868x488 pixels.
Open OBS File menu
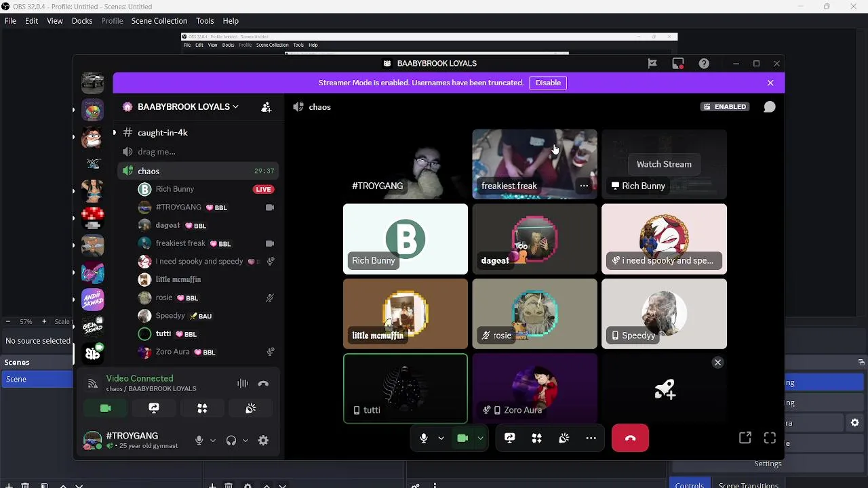(10, 21)
